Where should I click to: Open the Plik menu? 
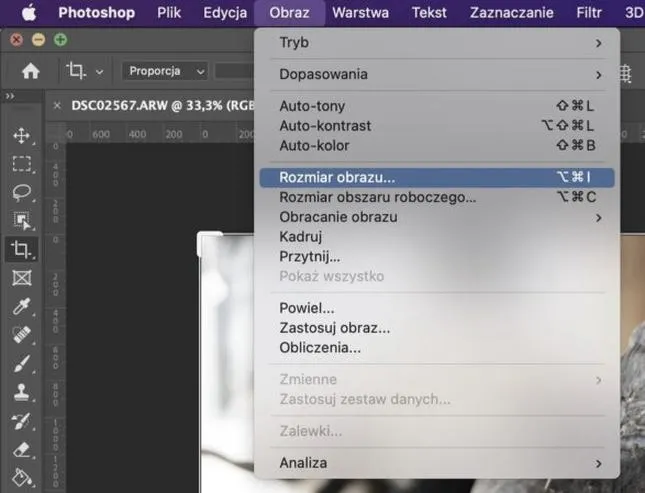[169, 13]
